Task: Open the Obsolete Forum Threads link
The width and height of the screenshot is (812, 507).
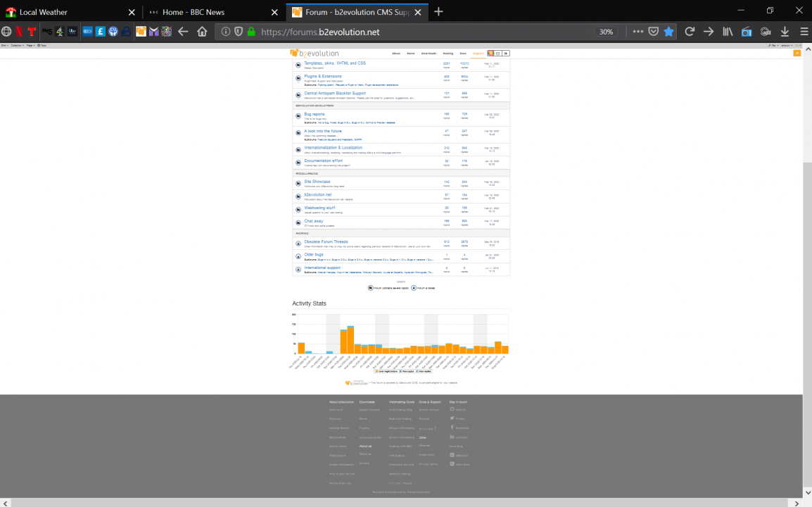Action: [x=326, y=242]
